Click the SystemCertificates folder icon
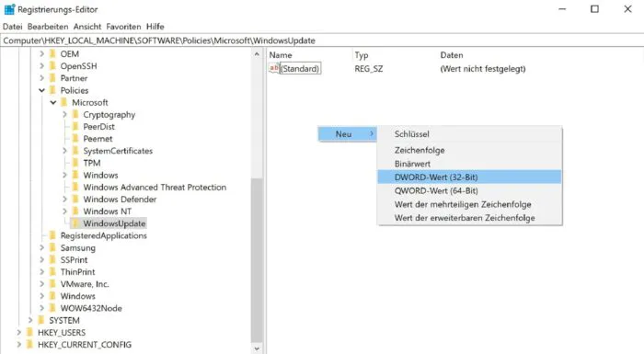This screenshot has height=354, width=644. (x=75, y=151)
